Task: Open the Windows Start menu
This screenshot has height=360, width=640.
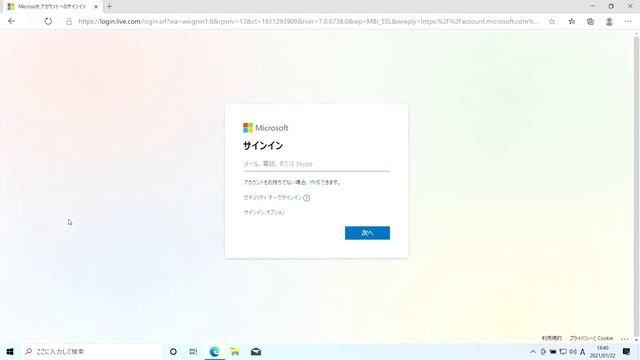Action: tap(10, 351)
